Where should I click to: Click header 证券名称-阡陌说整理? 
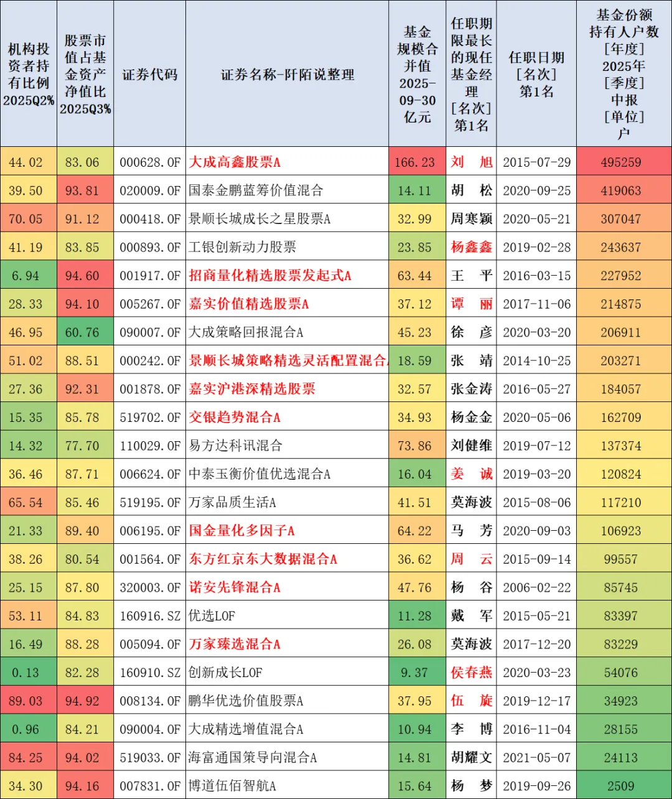287,75
